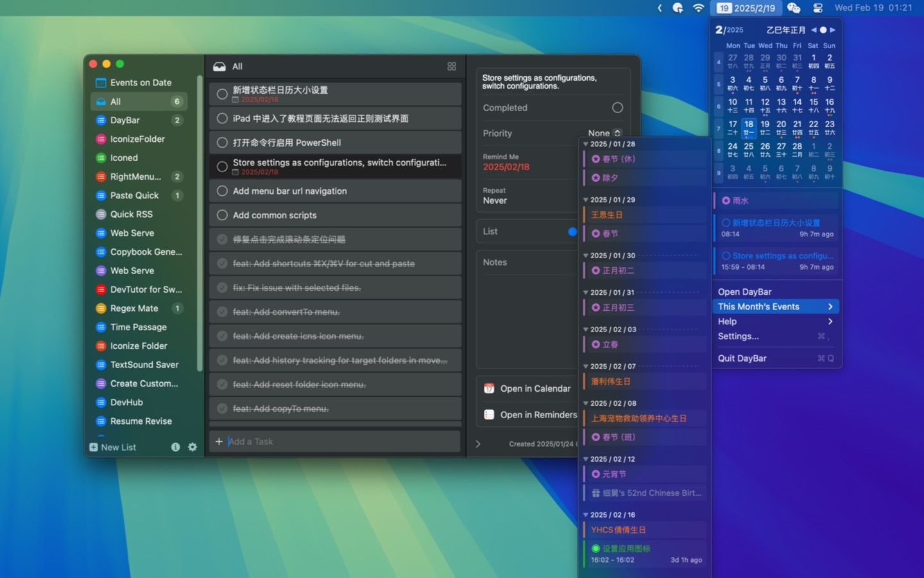Toggle the Completed circle in detail pane

tap(617, 107)
